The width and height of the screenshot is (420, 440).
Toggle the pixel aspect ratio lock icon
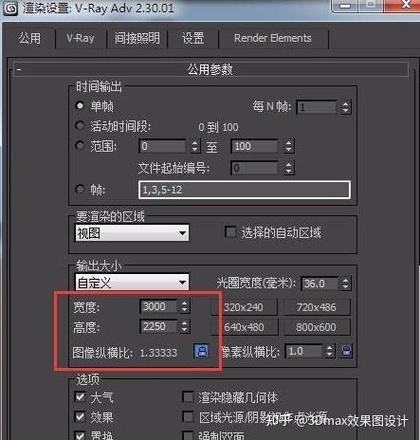tap(347, 351)
